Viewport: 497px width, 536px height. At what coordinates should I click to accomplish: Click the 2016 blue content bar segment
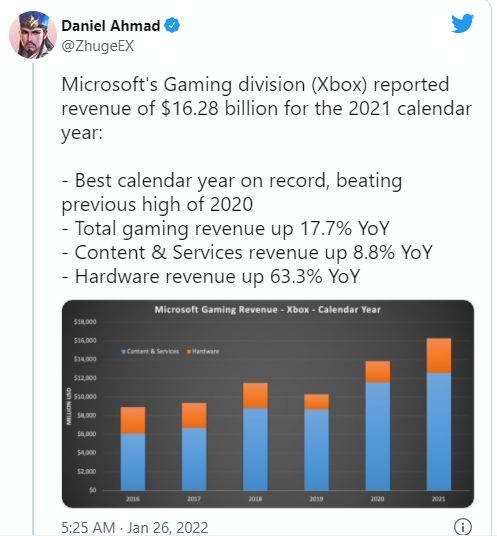click(133, 462)
